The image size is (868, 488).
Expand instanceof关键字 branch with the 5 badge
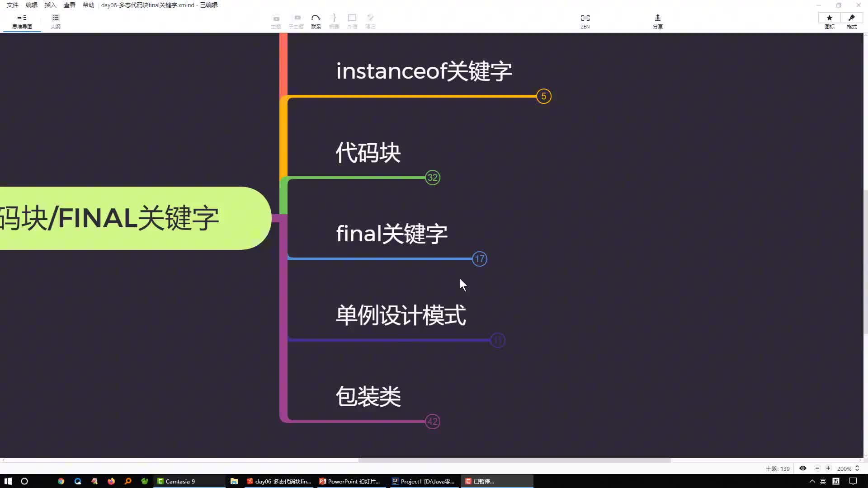[x=543, y=96]
